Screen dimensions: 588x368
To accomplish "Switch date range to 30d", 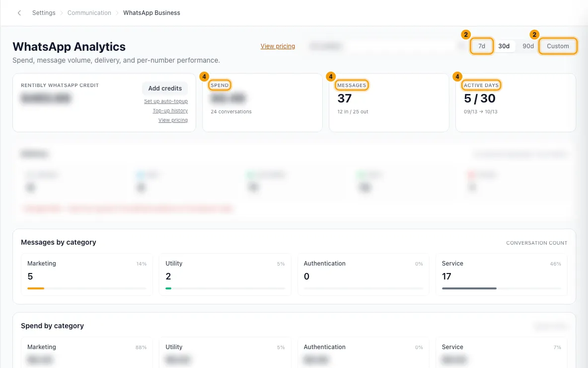I will click(504, 46).
